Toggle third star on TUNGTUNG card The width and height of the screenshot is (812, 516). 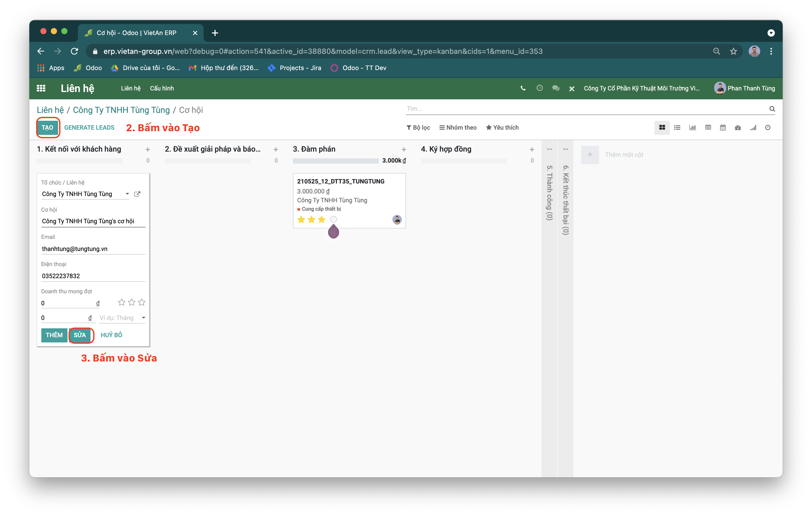click(321, 220)
